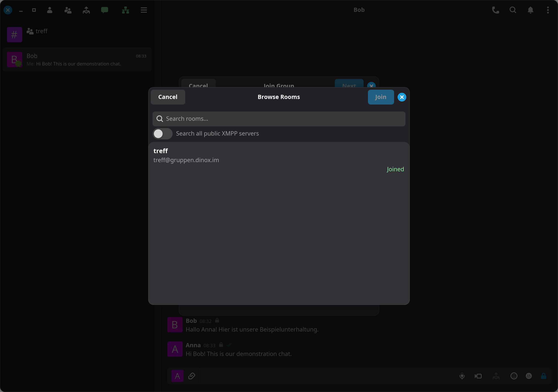
Task: Close Browse Rooms with the blue X icon
Action: coord(401,97)
